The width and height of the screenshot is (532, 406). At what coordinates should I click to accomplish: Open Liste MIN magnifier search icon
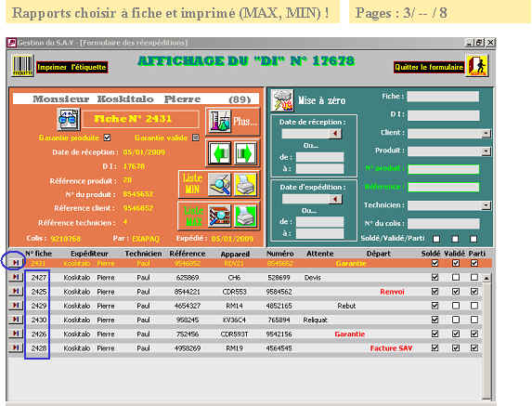[x=219, y=184]
